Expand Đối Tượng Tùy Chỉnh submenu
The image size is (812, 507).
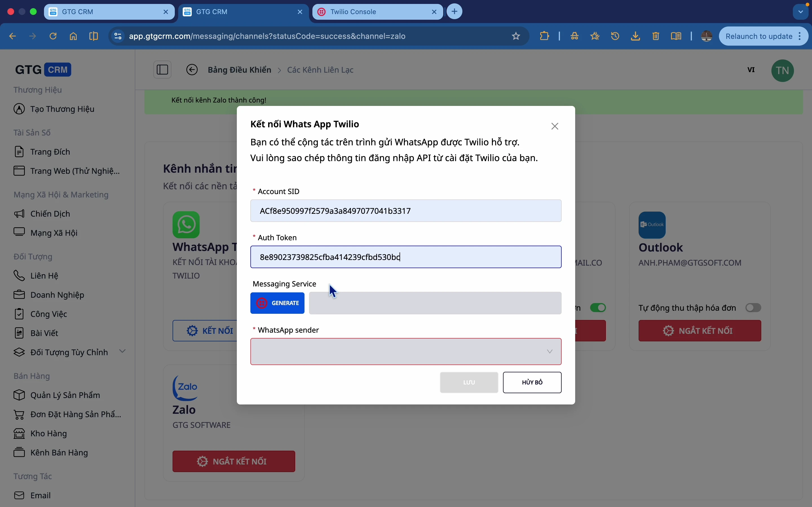[x=123, y=352]
